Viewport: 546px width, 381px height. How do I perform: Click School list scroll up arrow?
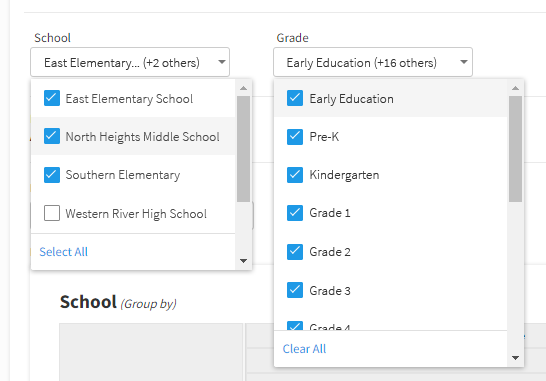pos(243,88)
